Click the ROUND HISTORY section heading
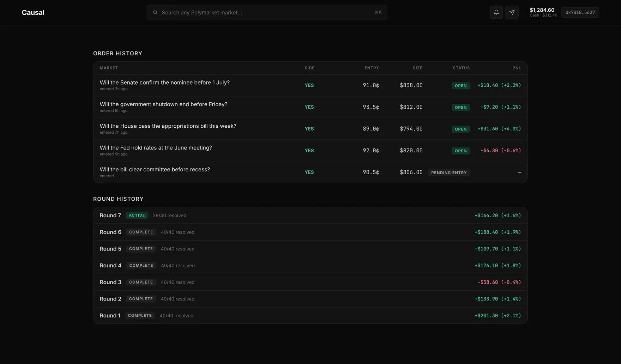Screen dimensions: 621x364 click(118, 199)
